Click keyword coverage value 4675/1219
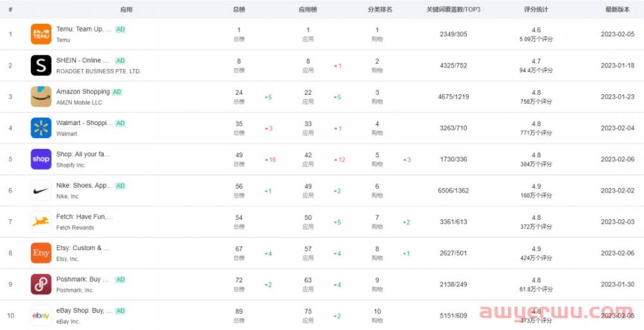The height and width of the screenshot is (330, 644). [x=453, y=97]
